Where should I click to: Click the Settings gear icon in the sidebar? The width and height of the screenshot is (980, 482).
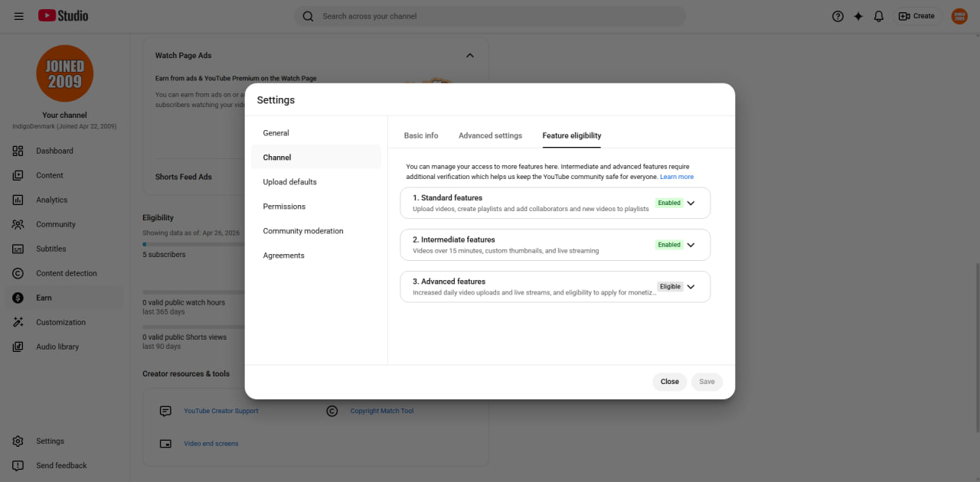coord(18,441)
